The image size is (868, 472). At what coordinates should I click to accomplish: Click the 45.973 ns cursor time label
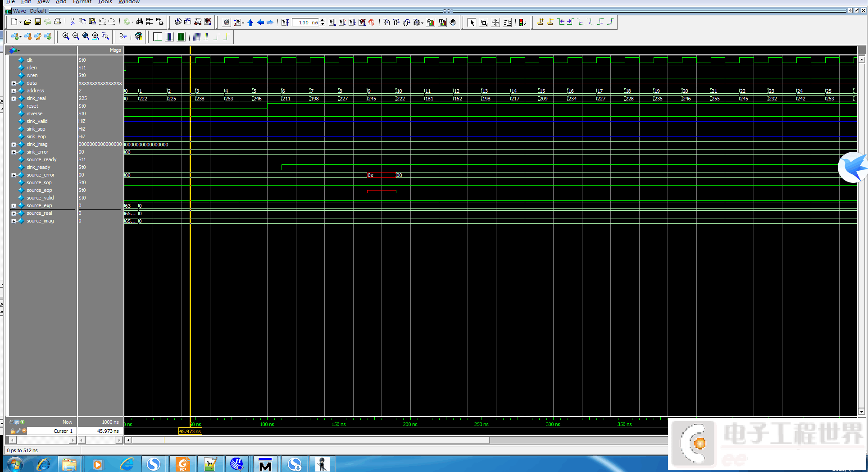pyautogui.click(x=190, y=431)
